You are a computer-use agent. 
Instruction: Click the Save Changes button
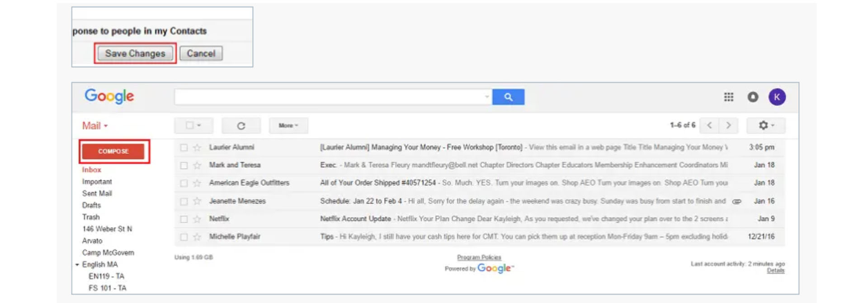[x=135, y=53]
